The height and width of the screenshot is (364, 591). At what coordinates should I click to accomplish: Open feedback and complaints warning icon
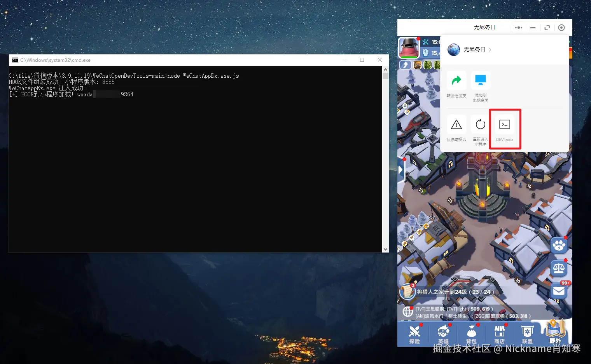click(x=456, y=124)
